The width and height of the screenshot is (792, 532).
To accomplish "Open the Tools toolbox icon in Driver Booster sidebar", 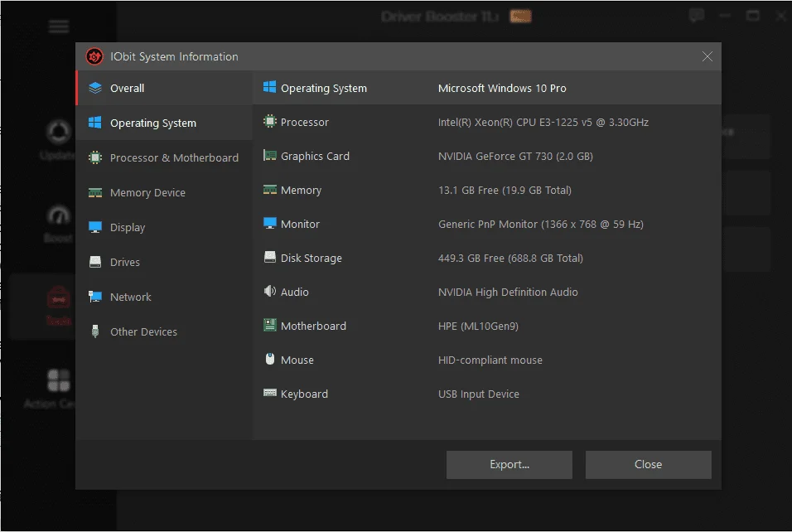I will (59, 297).
